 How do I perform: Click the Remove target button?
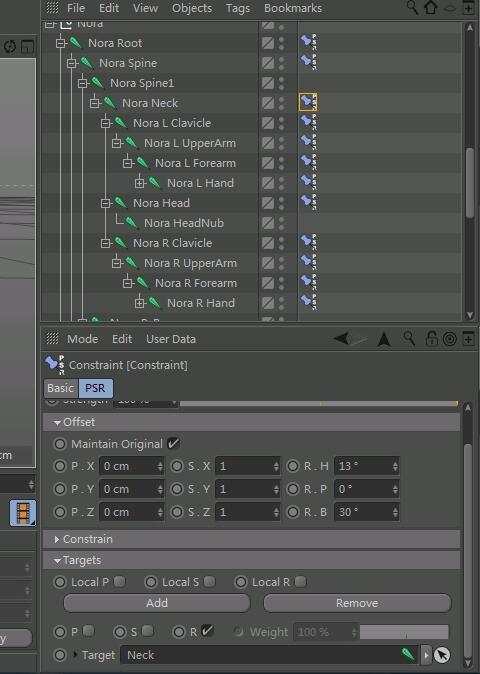tap(357, 603)
